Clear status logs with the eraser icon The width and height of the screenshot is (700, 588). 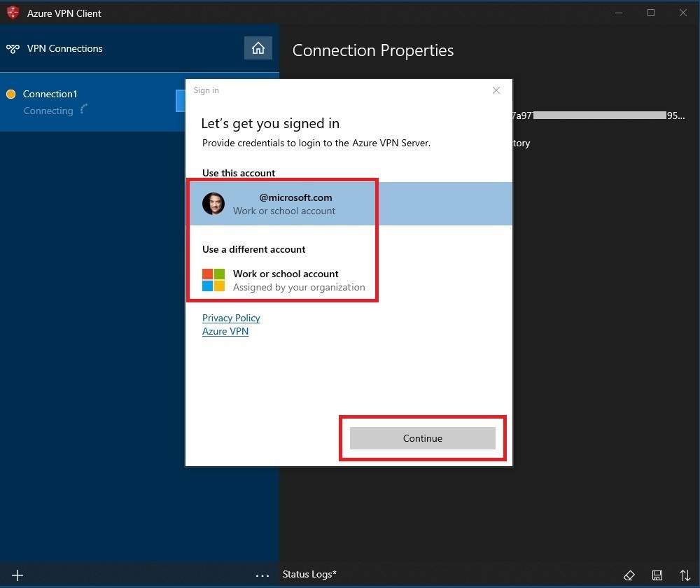(x=629, y=575)
